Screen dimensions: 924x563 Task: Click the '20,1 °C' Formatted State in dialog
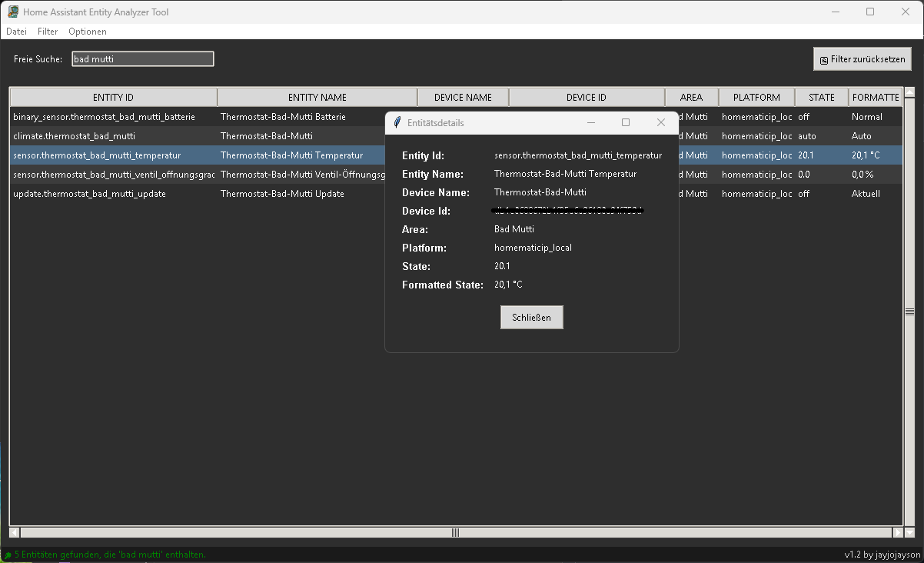508,285
